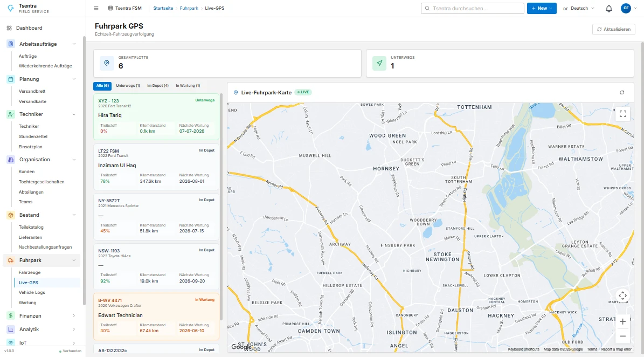Image resolution: width=644 pixels, height=357 pixels.
Task: Open Wartung under Fuhrpark
Action: tap(27, 303)
